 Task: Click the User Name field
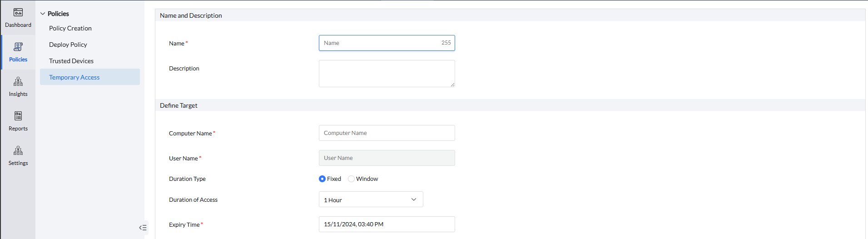click(387, 158)
